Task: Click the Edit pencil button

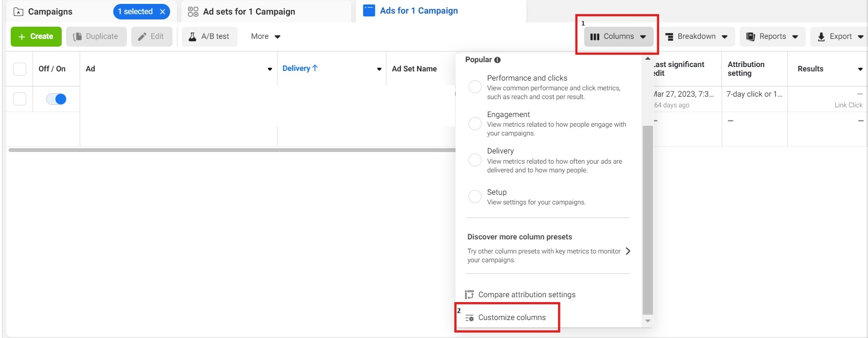Action: tap(151, 36)
